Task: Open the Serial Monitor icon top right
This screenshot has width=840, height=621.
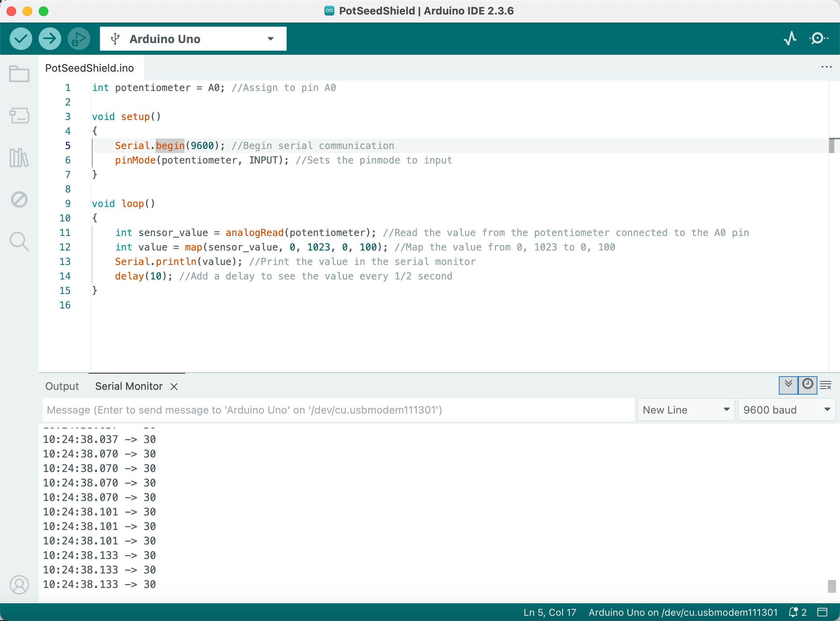Action: [x=819, y=39]
